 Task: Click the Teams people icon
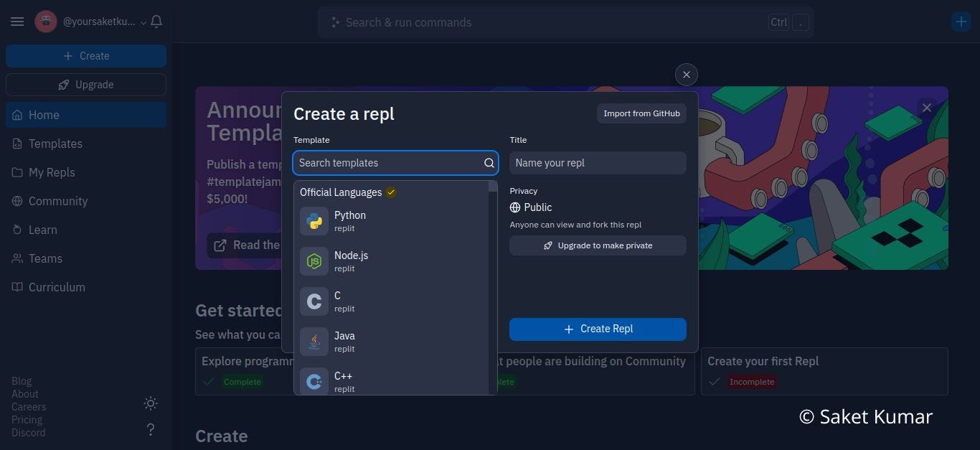coord(17,258)
